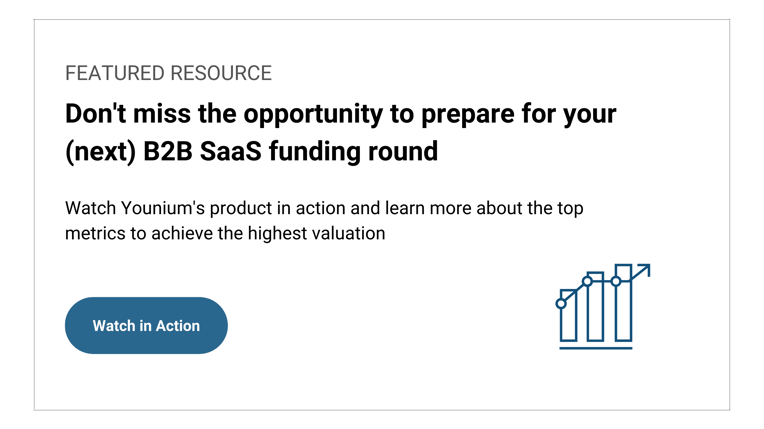This screenshot has height=429, width=764.
Task: Click the baseline under the chart icon
Action: click(596, 348)
